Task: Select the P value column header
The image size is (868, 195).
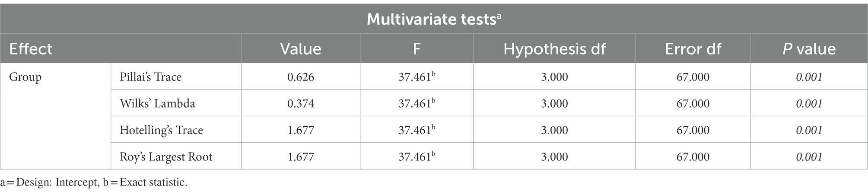Action: (809, 49)
